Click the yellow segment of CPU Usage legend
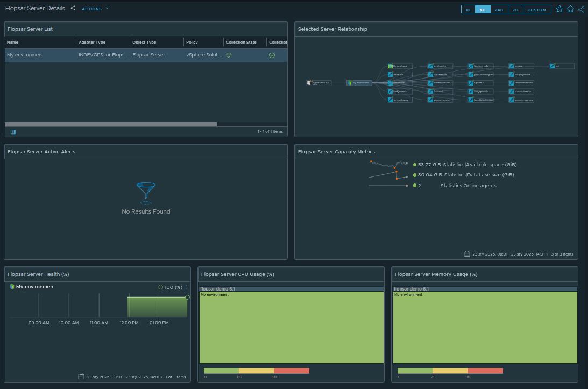Image resolution: width=588 pixels, height=389 pixels. (257, 371)
